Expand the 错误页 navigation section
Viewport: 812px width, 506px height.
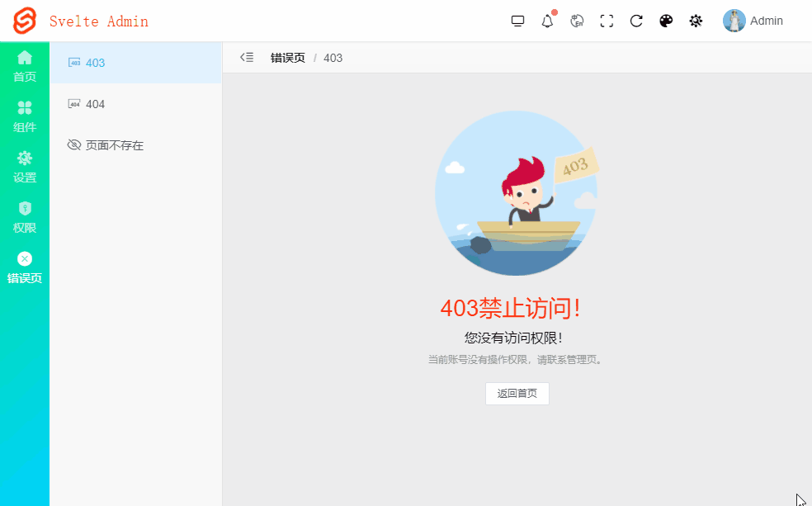coord(24,268)
